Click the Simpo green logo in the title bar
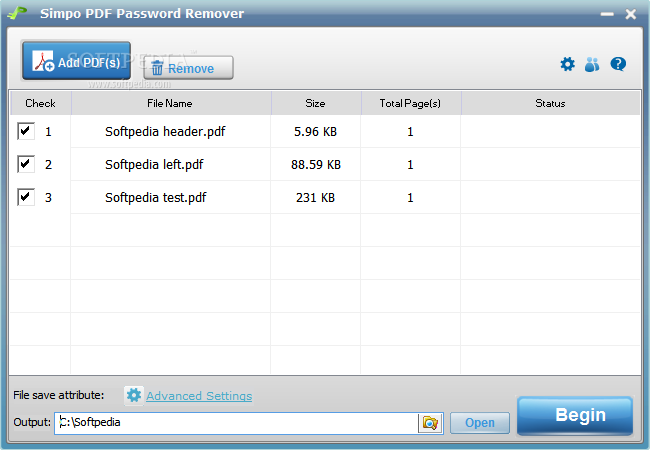 (17, 13)
